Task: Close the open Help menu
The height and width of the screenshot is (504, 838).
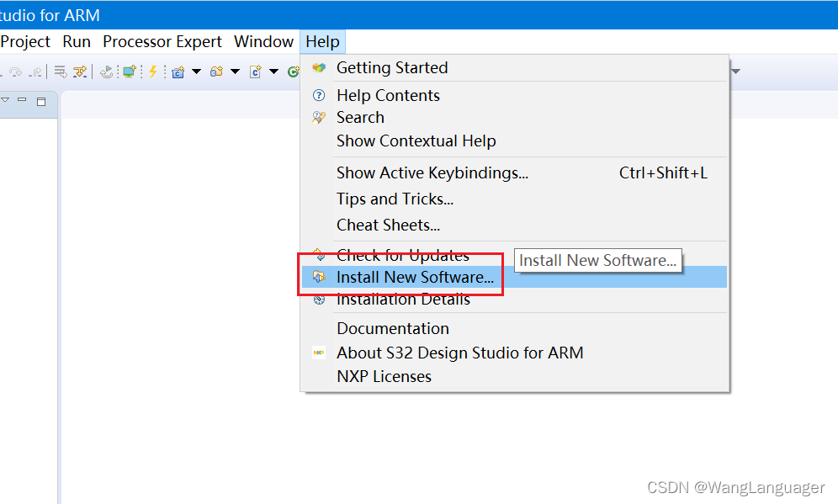Action: (x=322, y=42)
